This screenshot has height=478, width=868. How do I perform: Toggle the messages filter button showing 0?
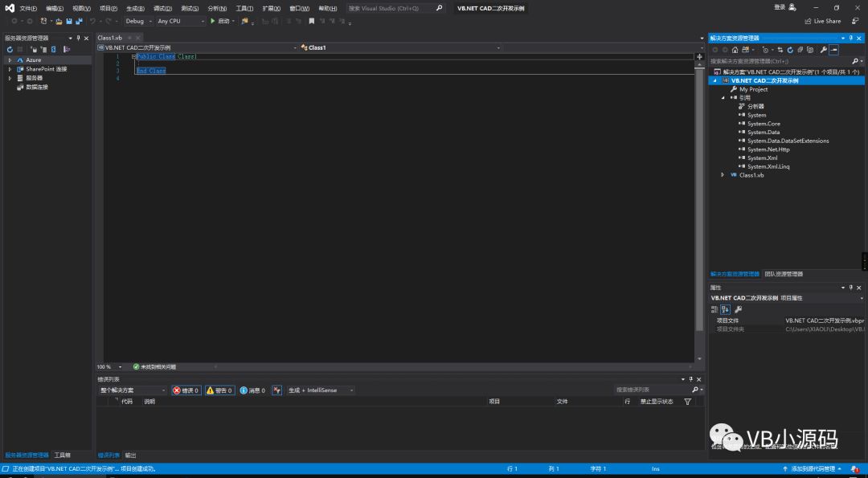pos(252,390)
